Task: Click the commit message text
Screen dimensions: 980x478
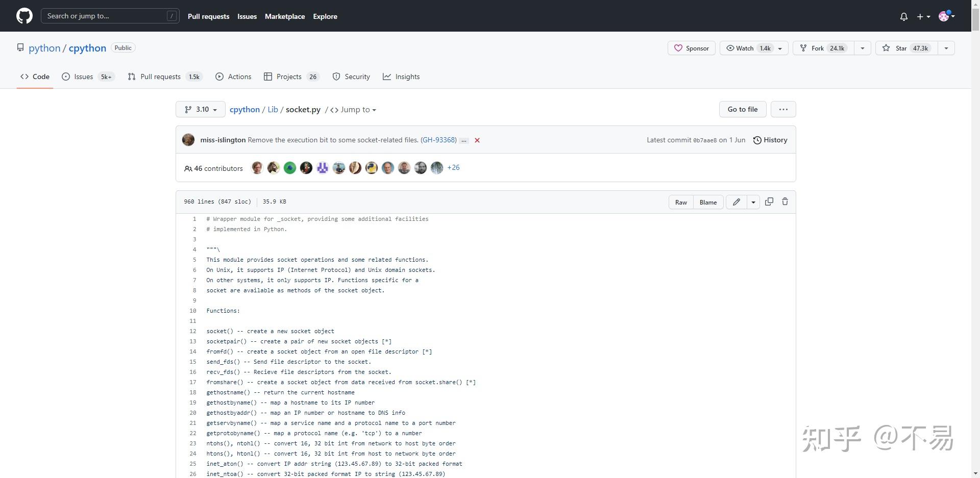Action: (x=333, y=140)
